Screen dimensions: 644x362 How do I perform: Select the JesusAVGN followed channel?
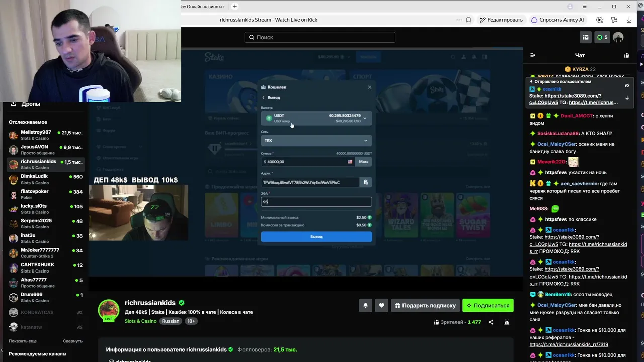point(45,150)
